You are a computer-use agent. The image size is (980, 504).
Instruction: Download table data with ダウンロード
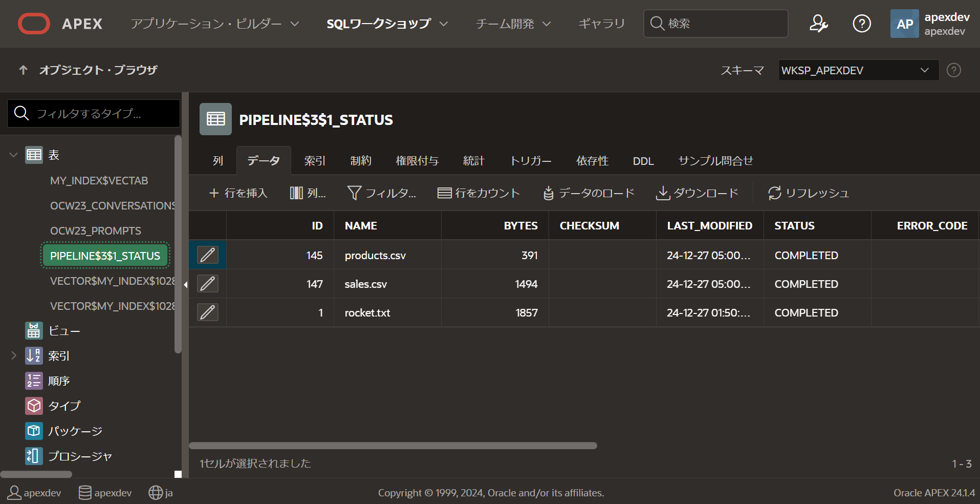pos(698,193)
